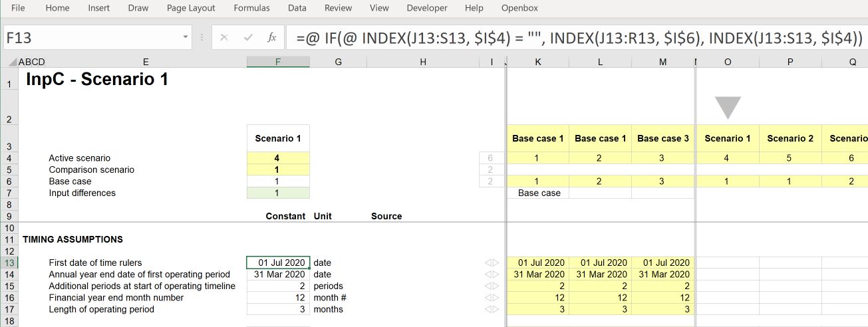Expand the Name Box dropdown arrow
Screen dimensions: 868x327
click(186, 38)
